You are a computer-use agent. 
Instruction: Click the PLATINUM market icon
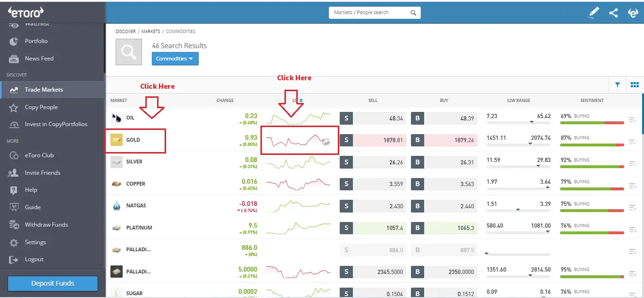point(116,228)
